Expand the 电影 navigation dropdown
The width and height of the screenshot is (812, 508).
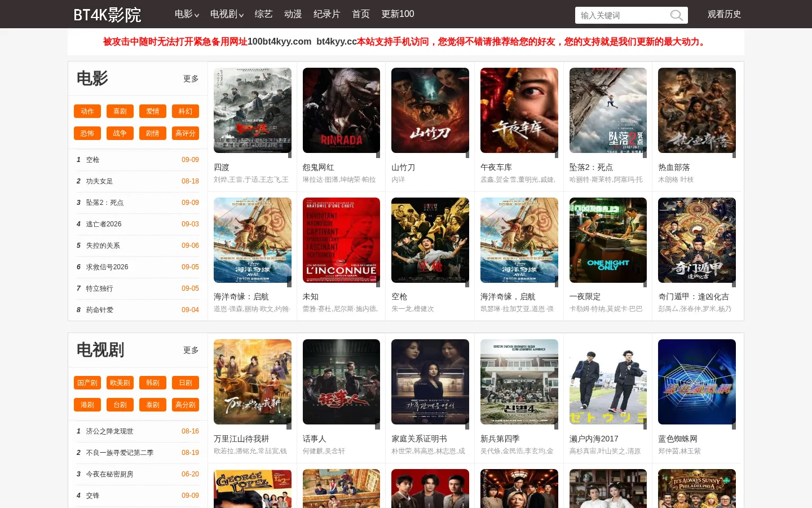coord(187,14)
